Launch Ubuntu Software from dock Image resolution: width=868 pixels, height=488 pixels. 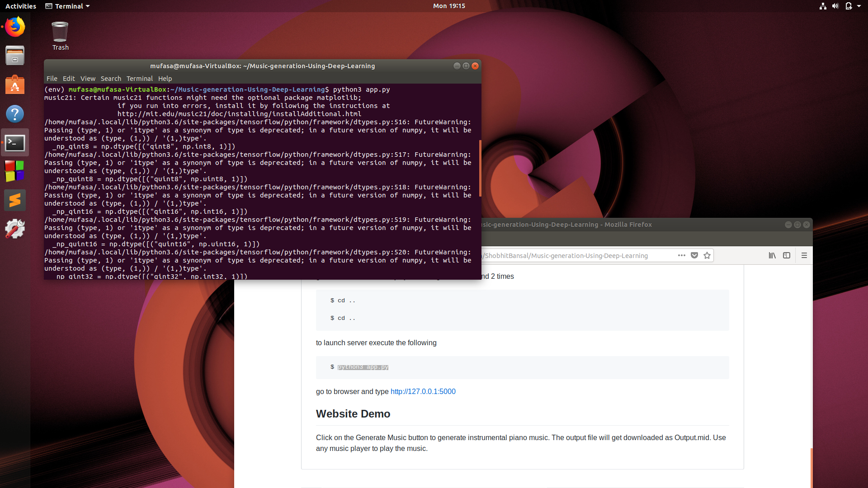coord(15,84)
